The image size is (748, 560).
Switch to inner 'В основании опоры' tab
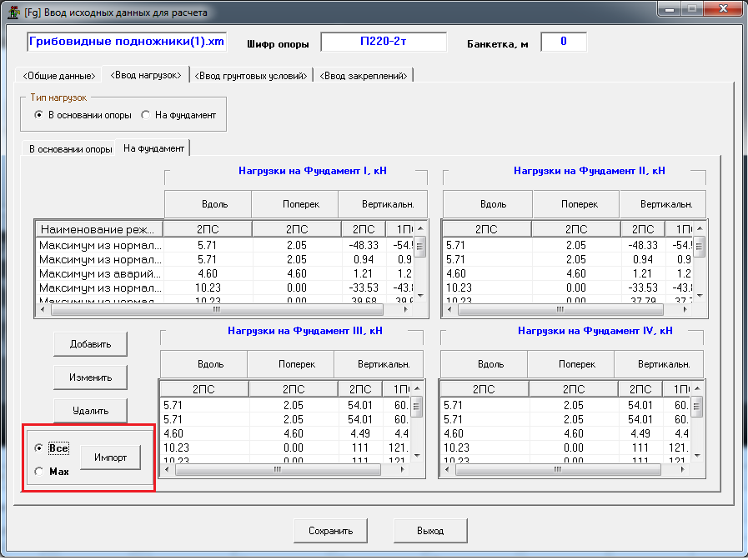70,149
